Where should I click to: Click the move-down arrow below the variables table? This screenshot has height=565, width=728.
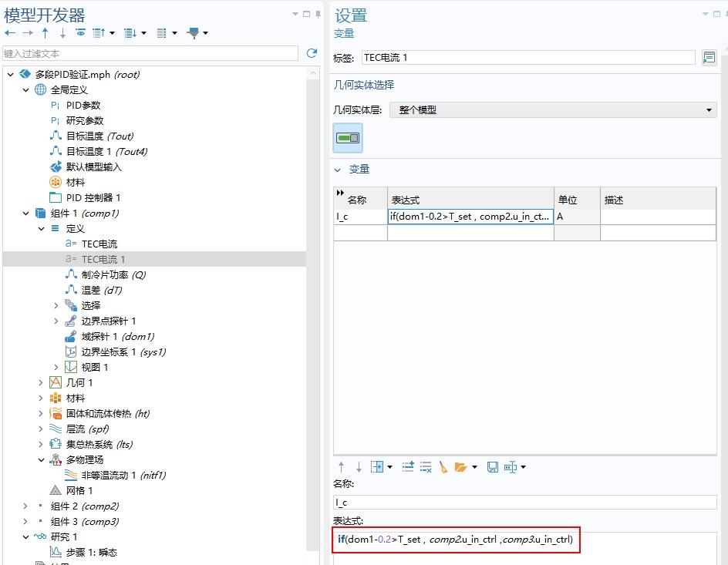(359, 466)
